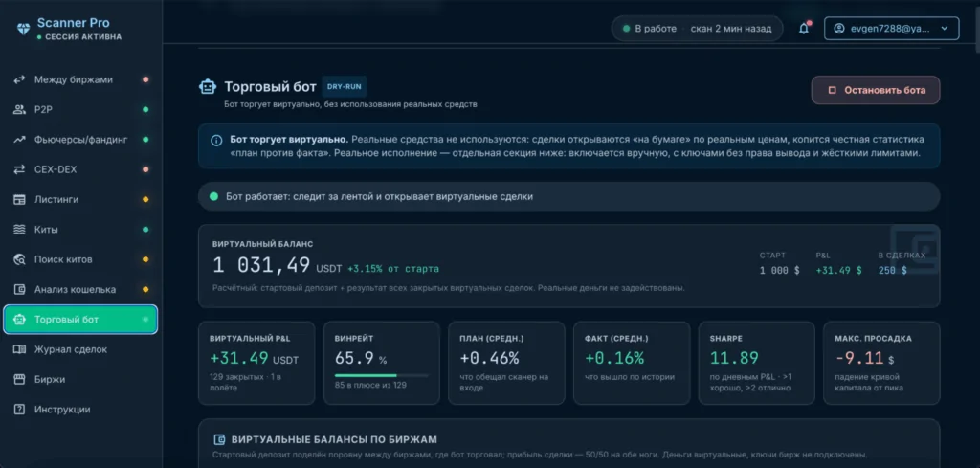This screenshot has width=980, height=468.
Task: Click the stop square icon in Остановить бота
Action: pyautogui.click(x=832, y=90)
